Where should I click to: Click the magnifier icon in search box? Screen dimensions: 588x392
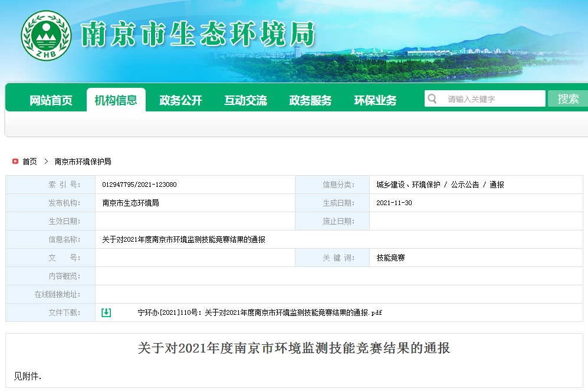point(433,98)
